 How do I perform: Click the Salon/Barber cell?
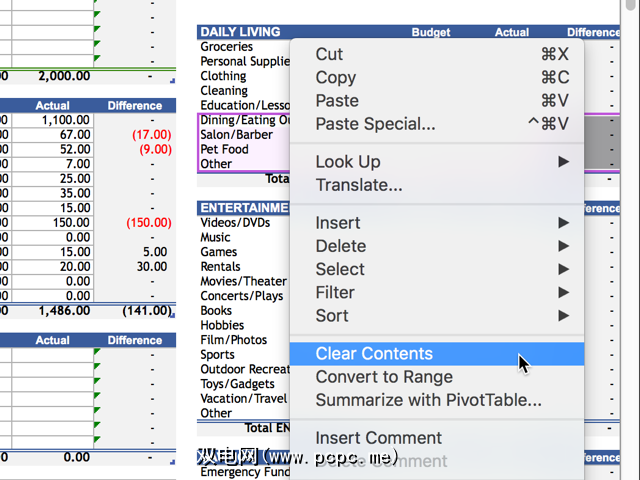[x=236, y=135]
